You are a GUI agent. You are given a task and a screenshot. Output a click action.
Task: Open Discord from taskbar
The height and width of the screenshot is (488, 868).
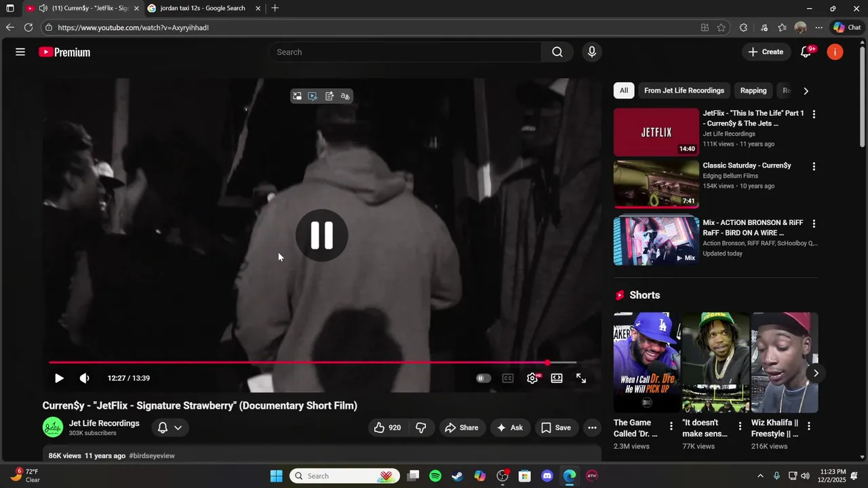(x=547, y=476)
